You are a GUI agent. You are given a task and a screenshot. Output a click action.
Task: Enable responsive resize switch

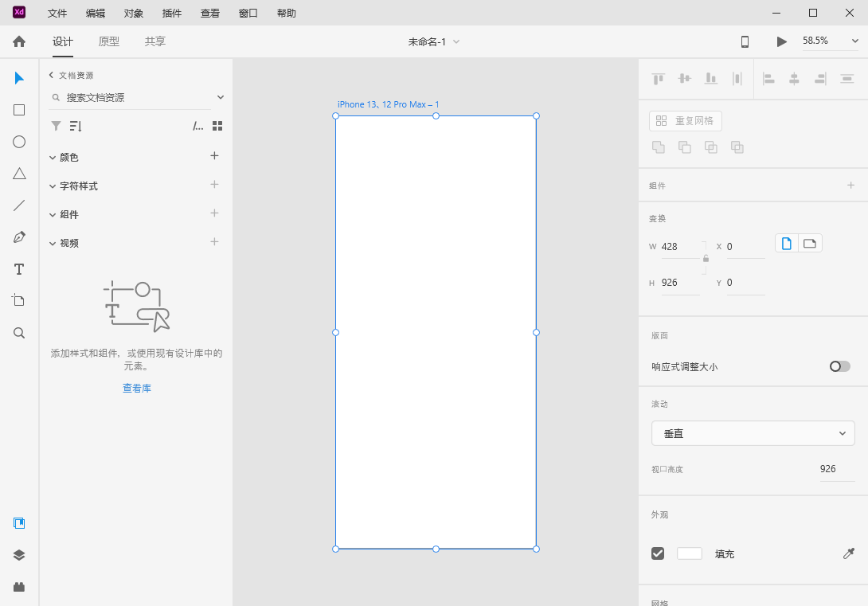coord(840,366)
